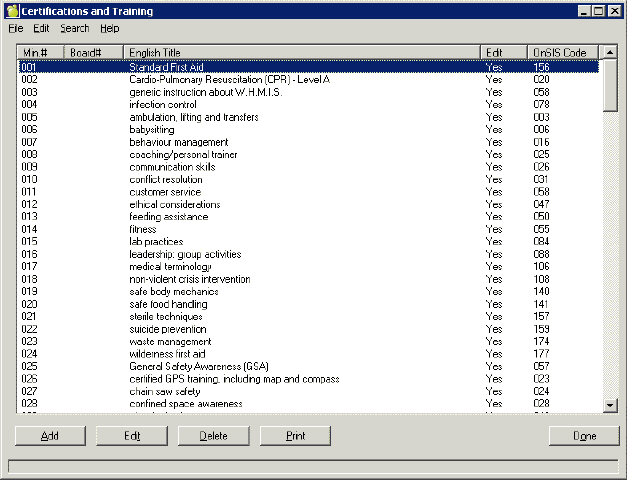Viewport: 627px width, 480px height.
Task: Click the scrollbar up arrow
Action: coord(610,52)
